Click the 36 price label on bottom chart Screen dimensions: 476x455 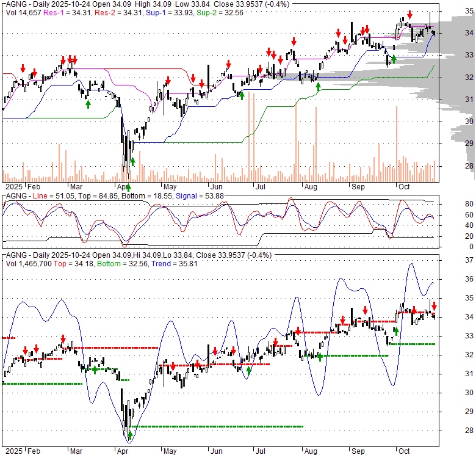tap(469, 279)
